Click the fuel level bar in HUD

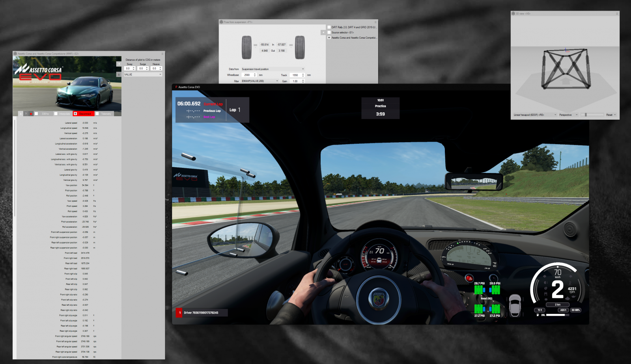pyautogui.click(x=558, y=315)
